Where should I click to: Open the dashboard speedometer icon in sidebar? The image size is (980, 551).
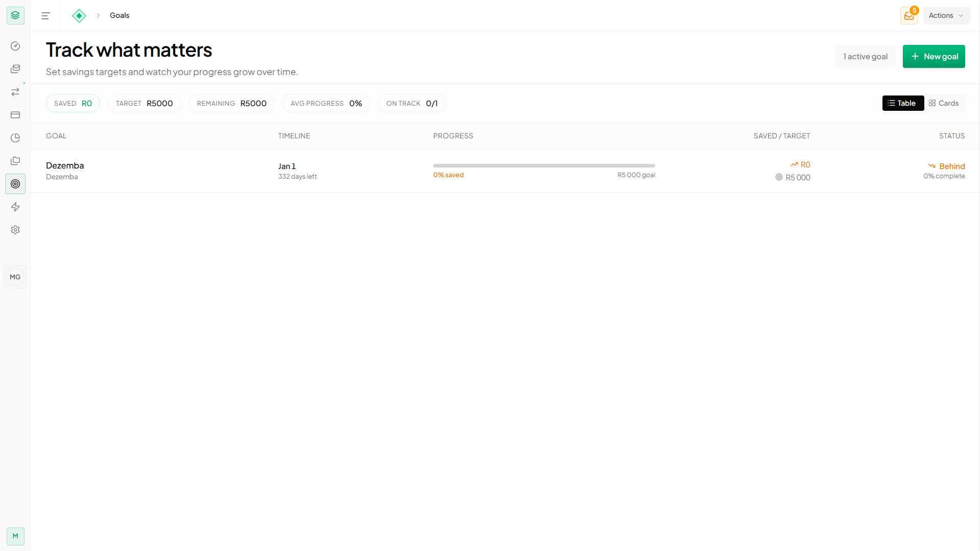coord(15,46)
